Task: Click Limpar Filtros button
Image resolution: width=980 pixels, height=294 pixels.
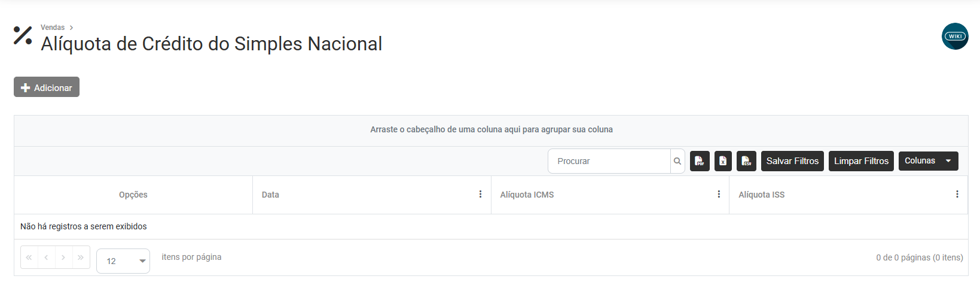Action: pos(861,161)
